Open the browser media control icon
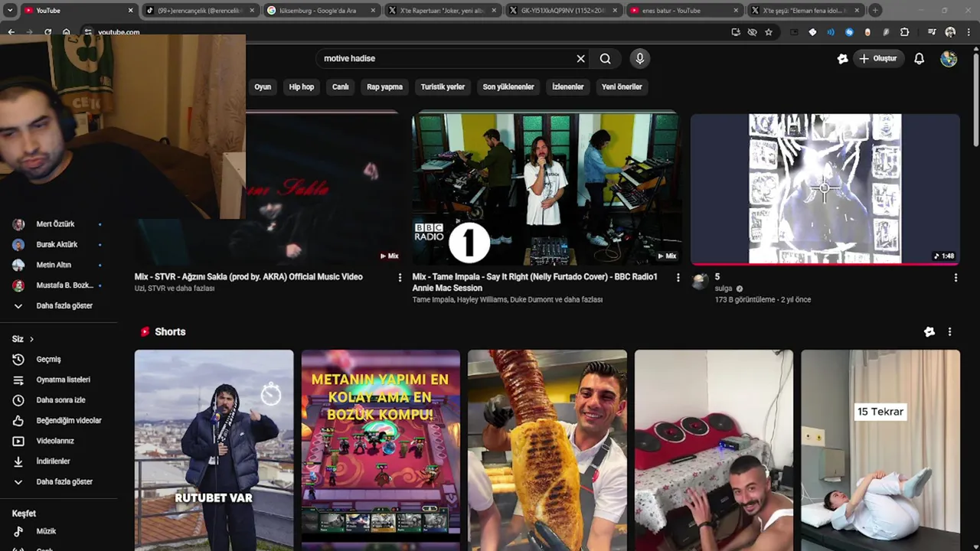Viewport: 980px width, 551px height. (931, 32)
